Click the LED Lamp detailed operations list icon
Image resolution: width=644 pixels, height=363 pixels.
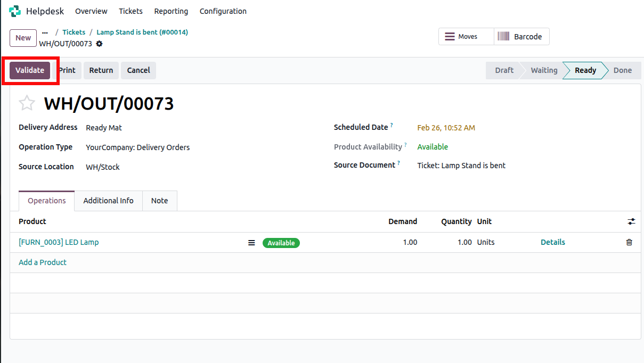pyautogui.click(x=251, y=243)
